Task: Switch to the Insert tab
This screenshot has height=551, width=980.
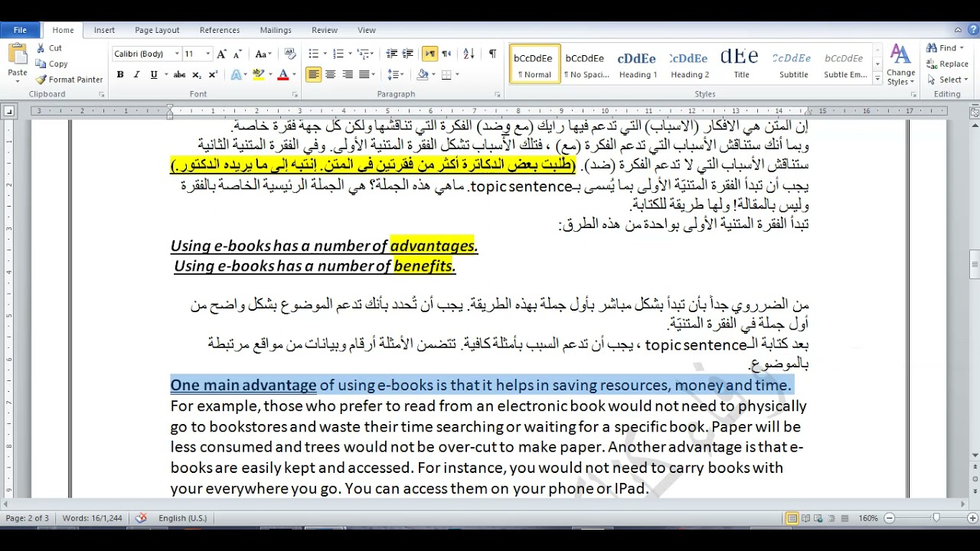Action: pyautogui.click(x=104, y=30)
